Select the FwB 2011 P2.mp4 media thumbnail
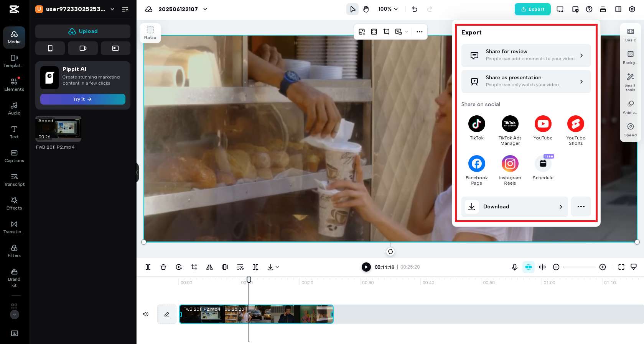Viewport: 644px width, 344px height. [x=58, y=129]
